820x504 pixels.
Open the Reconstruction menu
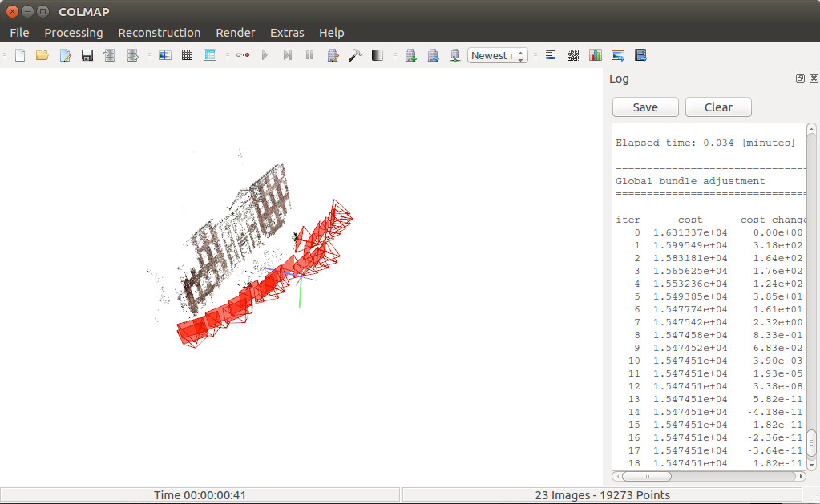point(159,33)
